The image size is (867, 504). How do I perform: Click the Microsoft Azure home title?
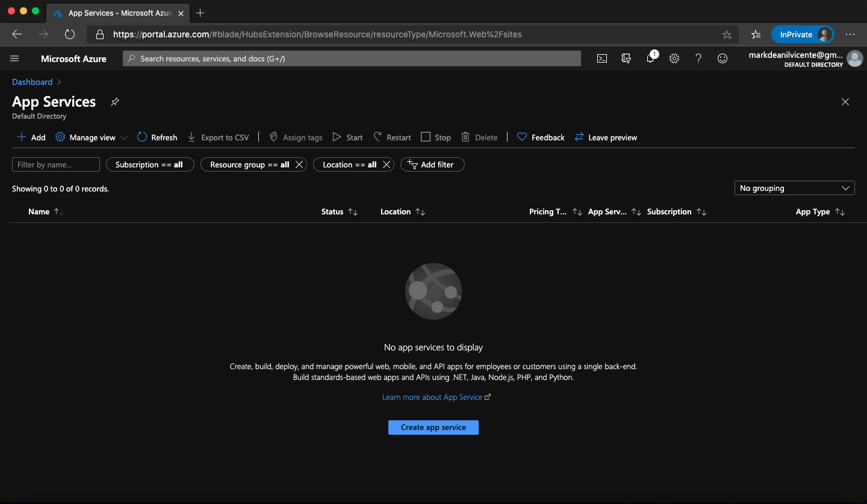point(73,58)
